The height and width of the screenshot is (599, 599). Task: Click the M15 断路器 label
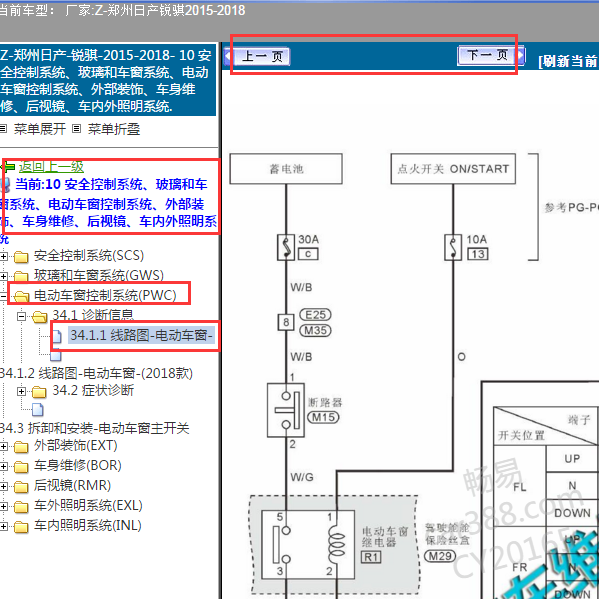click(323, 417)
